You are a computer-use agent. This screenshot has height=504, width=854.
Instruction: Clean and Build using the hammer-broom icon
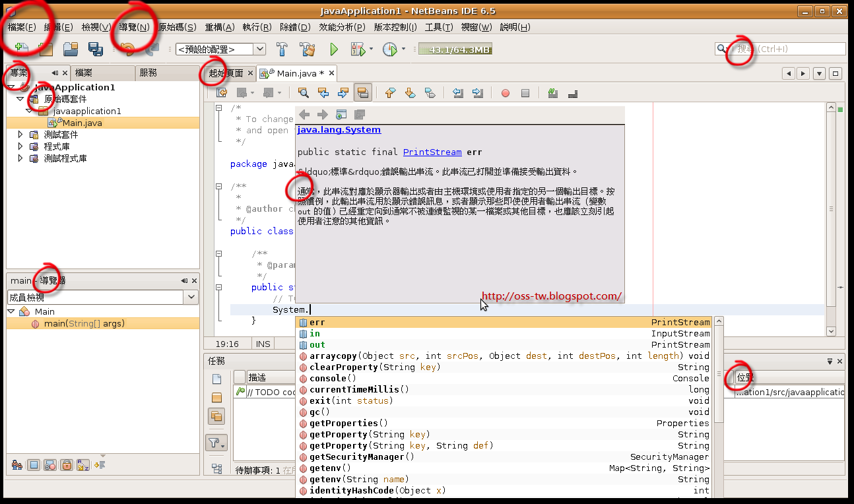[x=308, y=49]
